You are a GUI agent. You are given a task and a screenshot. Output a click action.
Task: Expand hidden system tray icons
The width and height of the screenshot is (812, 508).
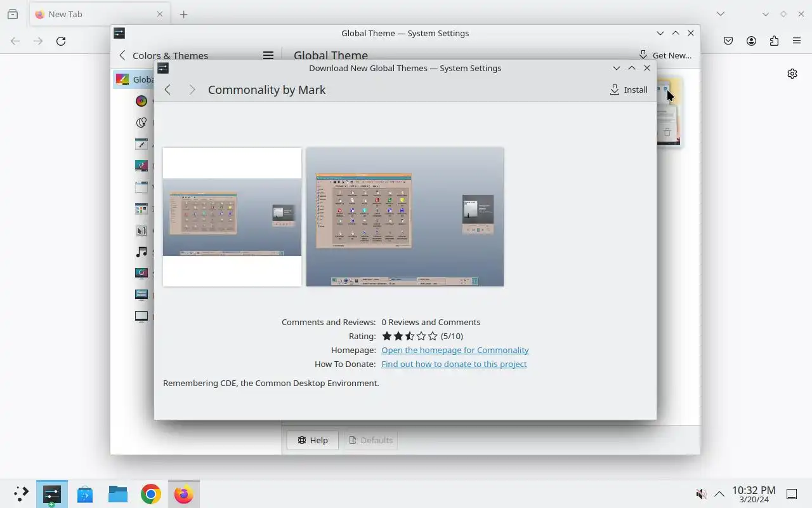tap(719, 494)
